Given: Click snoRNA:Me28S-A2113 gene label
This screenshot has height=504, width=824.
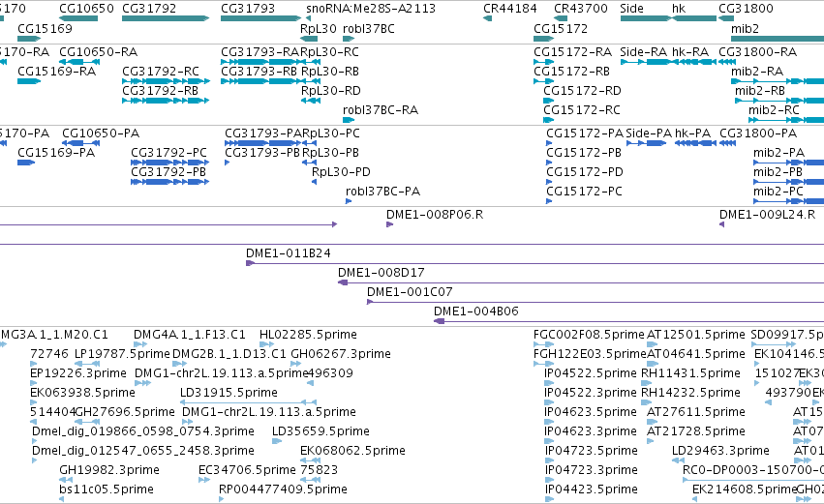Looking at the screenshot, I should pos(371,9).
